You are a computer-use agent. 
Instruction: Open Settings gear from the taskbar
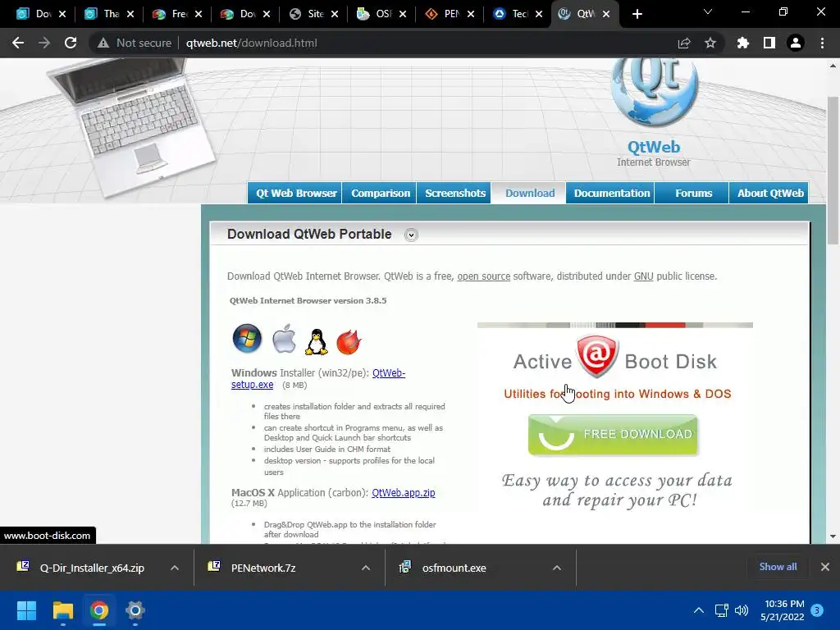click(x=135, y=610)
